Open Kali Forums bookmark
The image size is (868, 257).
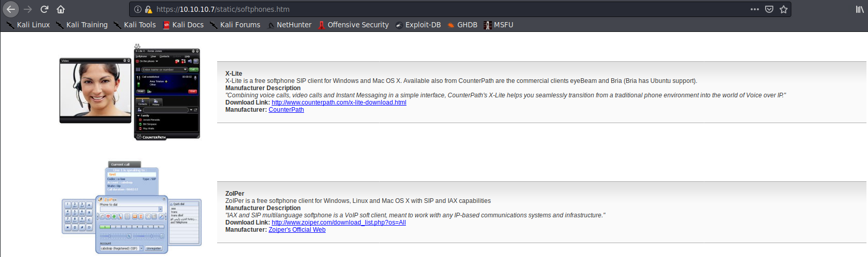(x=235, y=25)
